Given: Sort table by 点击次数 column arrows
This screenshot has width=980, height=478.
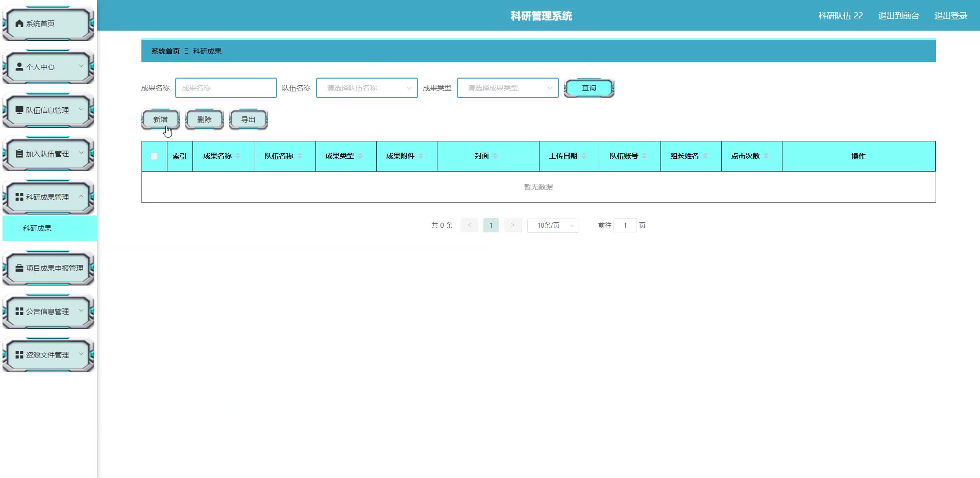Looking at the screenshot, I should pyautogui.click(x=766, y=156).
